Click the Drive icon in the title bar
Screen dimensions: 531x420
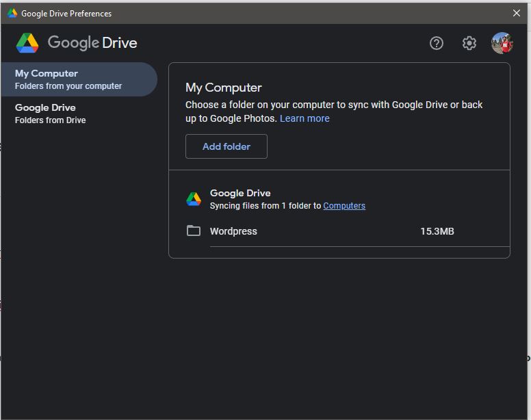point(12,13)
